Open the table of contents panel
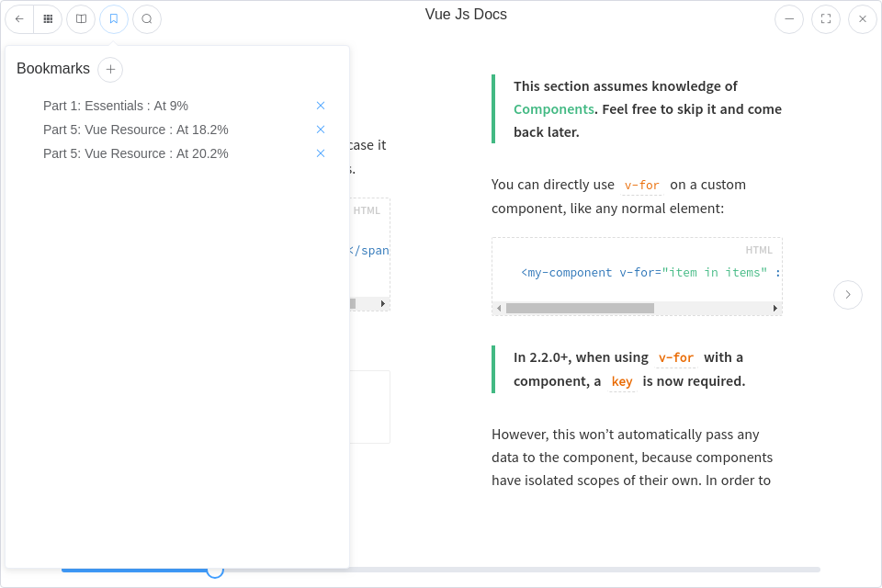 coord(81,18)
